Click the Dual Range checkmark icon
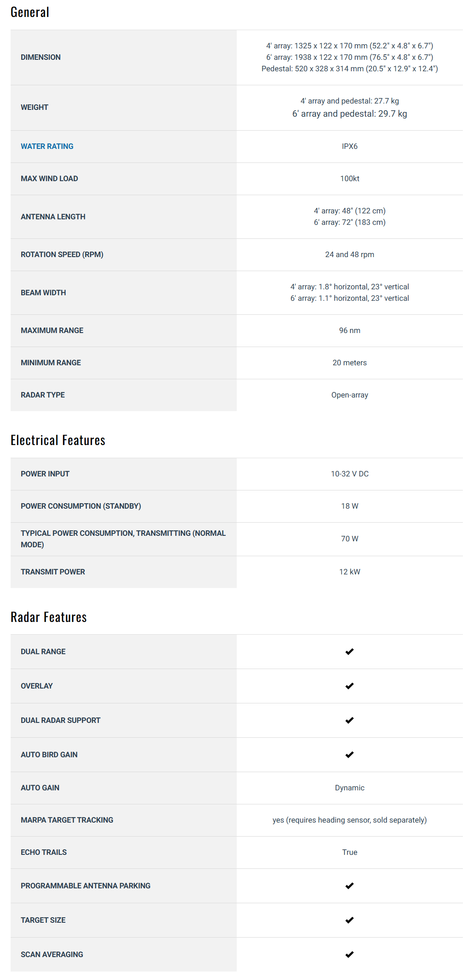 coord(349,652)
